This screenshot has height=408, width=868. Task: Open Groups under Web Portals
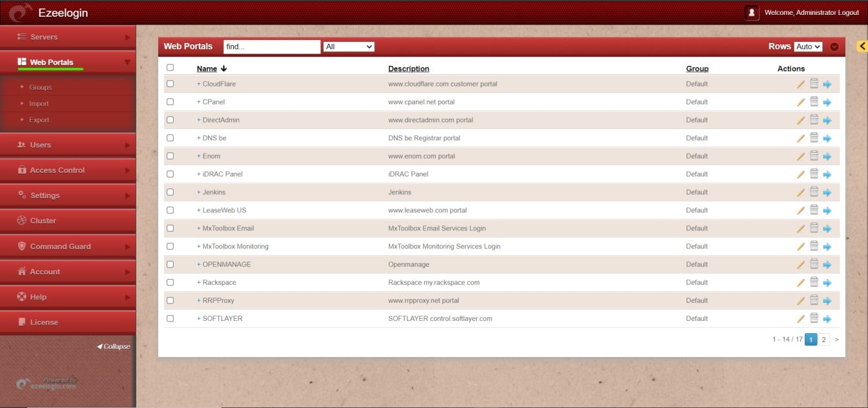[40, 87]
